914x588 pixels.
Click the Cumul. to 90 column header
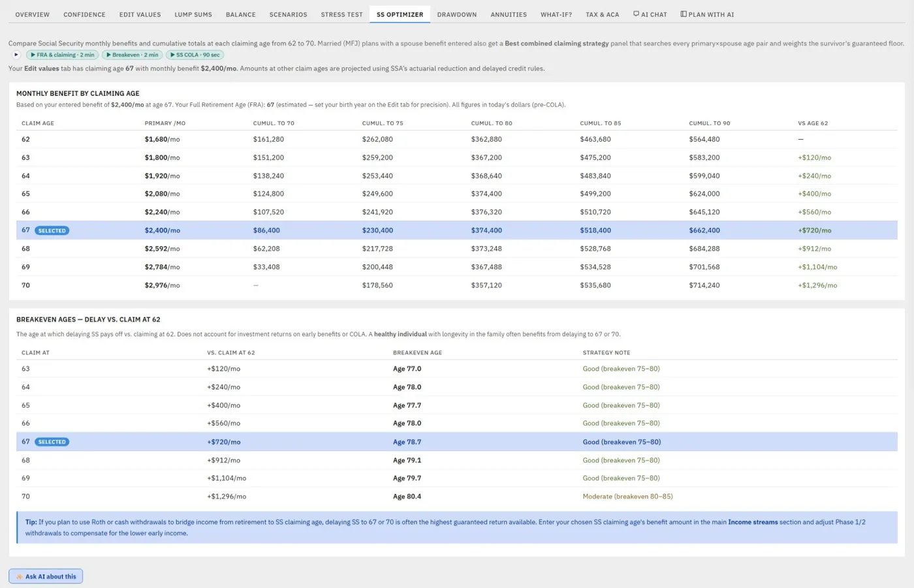pos(710,123)
